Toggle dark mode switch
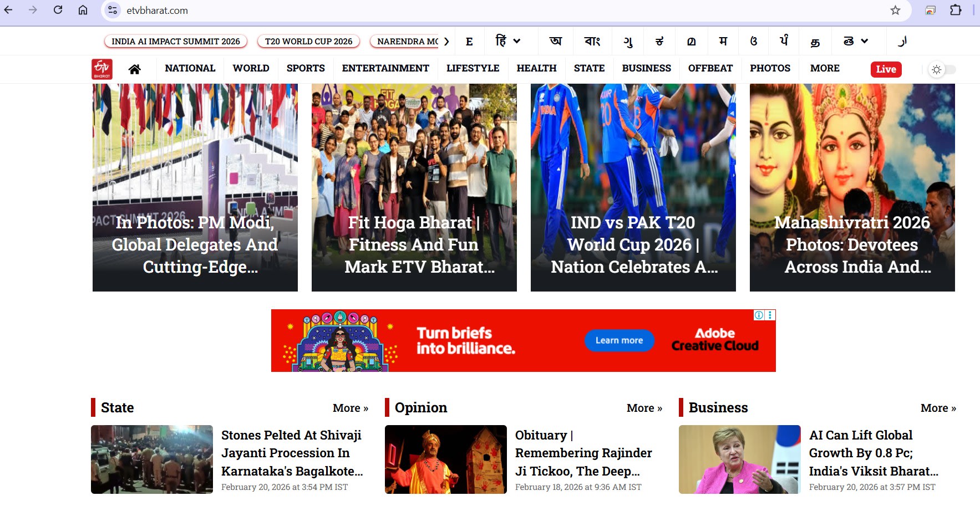This screenshot has width=980, height=516. [942, 69]
